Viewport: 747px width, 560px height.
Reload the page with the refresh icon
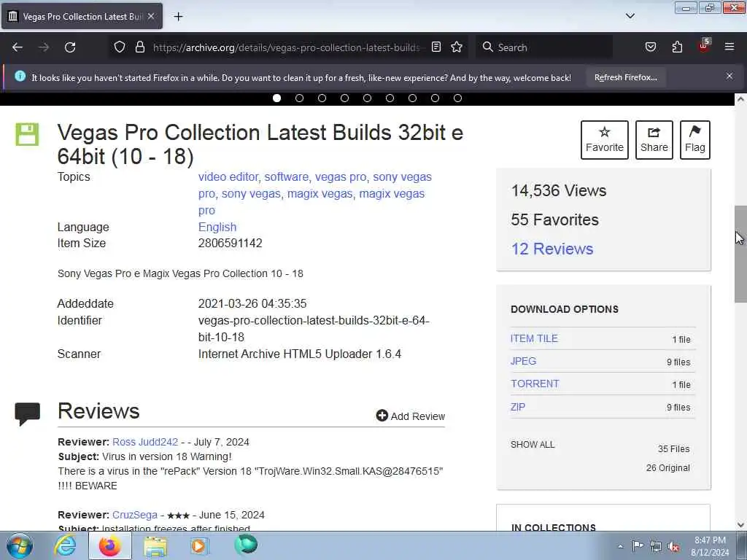tap(70, 47)
